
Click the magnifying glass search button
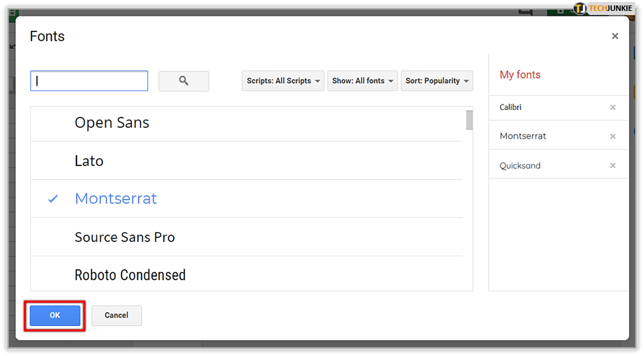184,81
